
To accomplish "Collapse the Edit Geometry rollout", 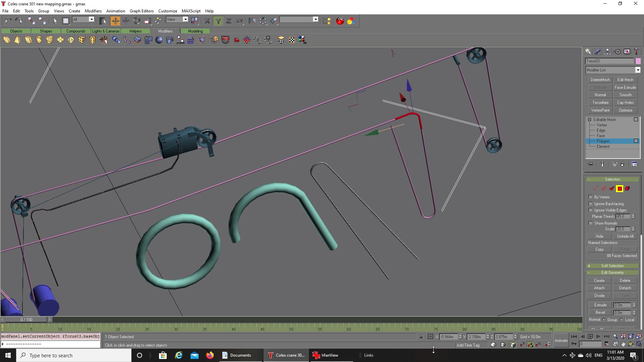I will click(612, 273).
